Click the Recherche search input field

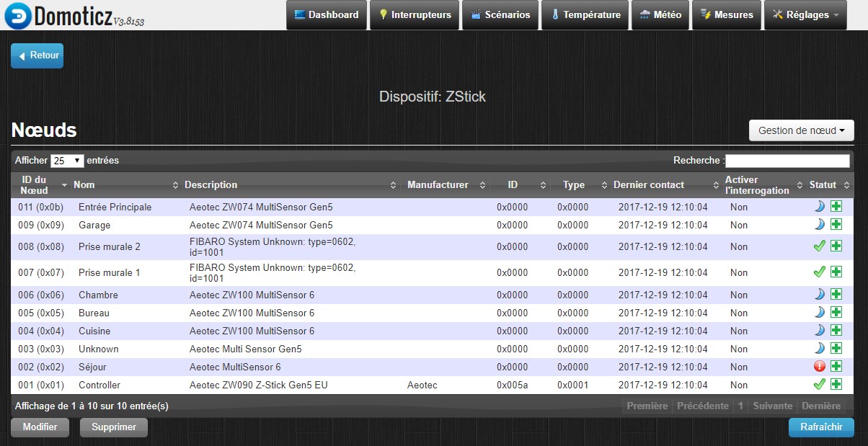788,161
